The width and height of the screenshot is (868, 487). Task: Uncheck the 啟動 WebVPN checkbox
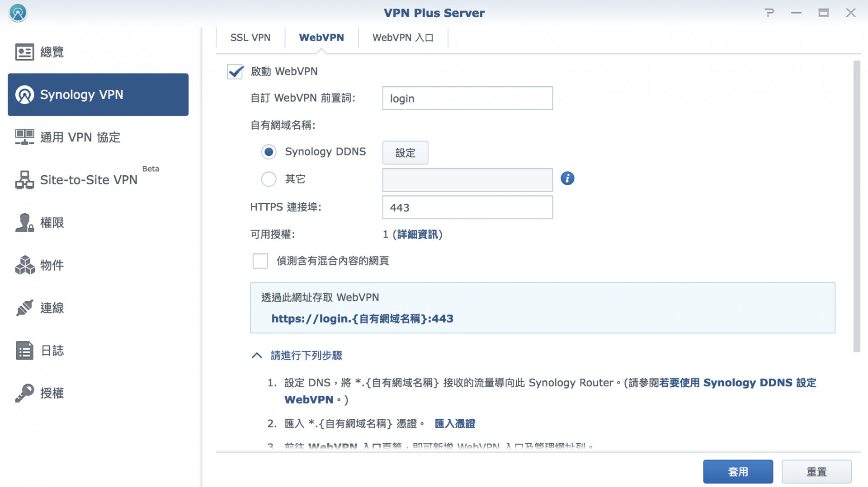pyautogui.click(x=235, y=71)
